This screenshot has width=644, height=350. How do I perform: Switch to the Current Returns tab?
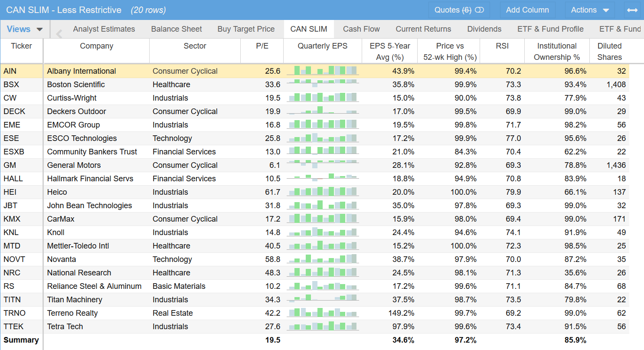(423, 29)
